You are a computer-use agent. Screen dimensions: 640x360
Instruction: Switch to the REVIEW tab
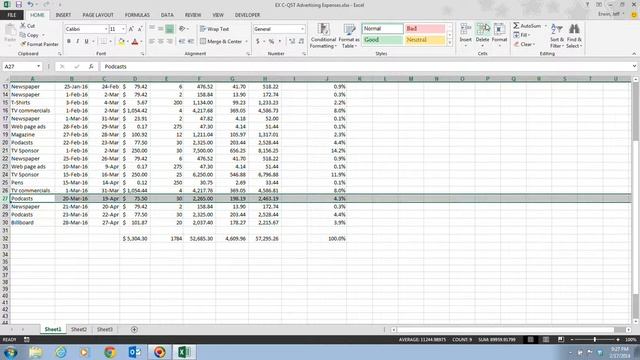pos(193,15)
